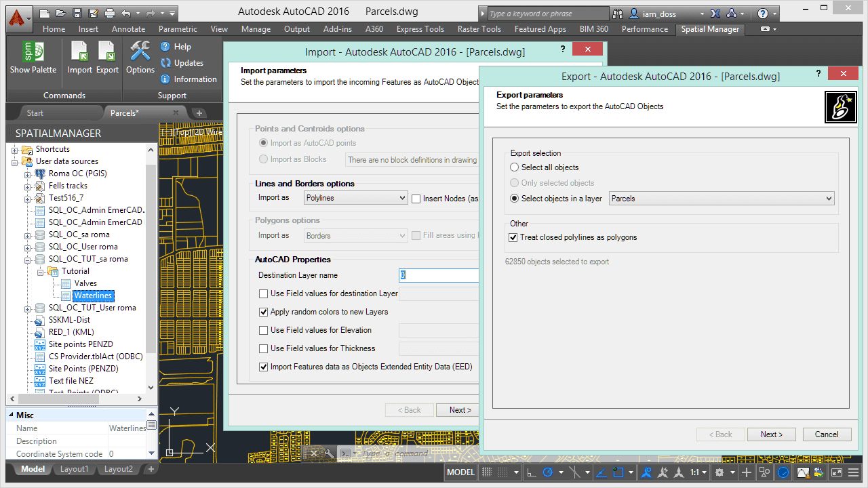Select the Valves table in tree
The image size is (868, 488).
(85, 283)
